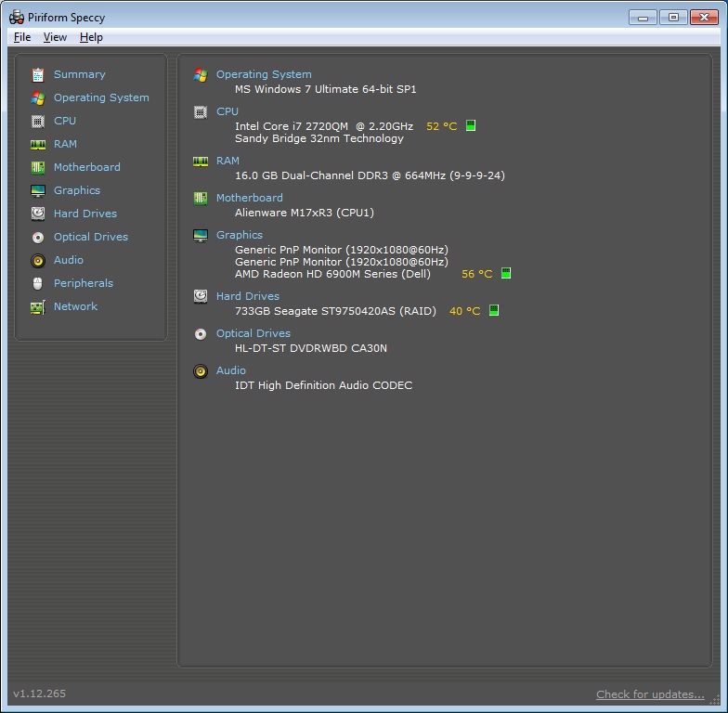The image size is (728, 713).
Task: Open the File menu
Action: click(22, 37)
